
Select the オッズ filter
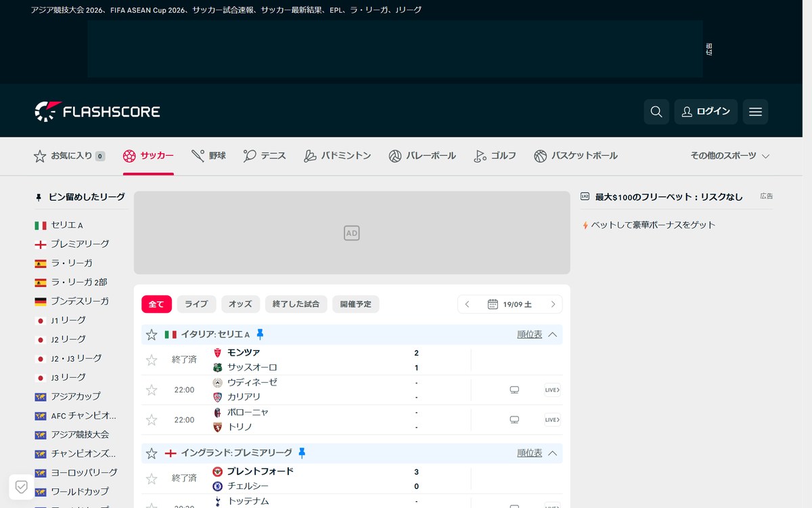click(x=240, y=304)
